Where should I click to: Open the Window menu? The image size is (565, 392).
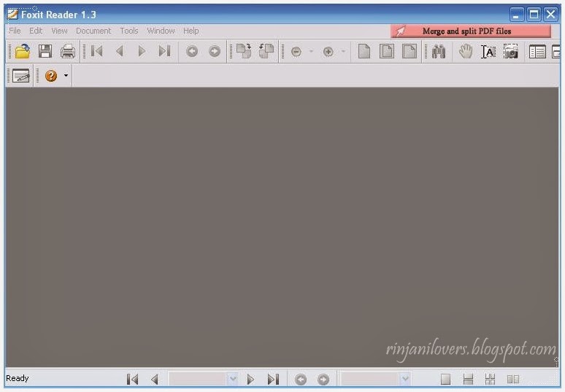pos(161,31)
